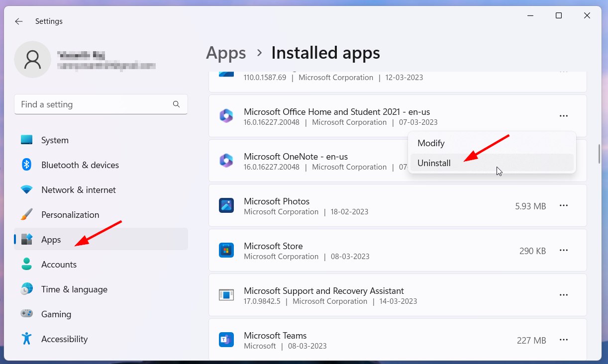
Task: Open more options for Support and Recovery Assistant
Action: pyautogui.click(x=563, y=295)
